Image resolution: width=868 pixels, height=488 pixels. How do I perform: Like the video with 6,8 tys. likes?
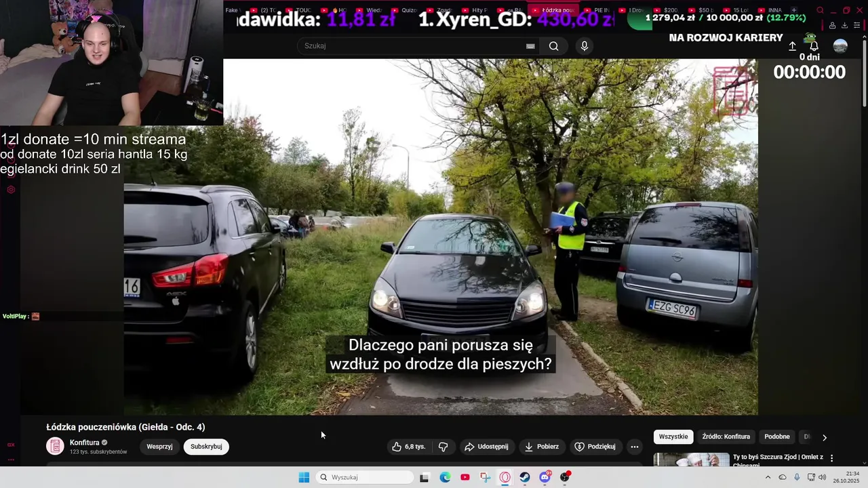(408, 447)
